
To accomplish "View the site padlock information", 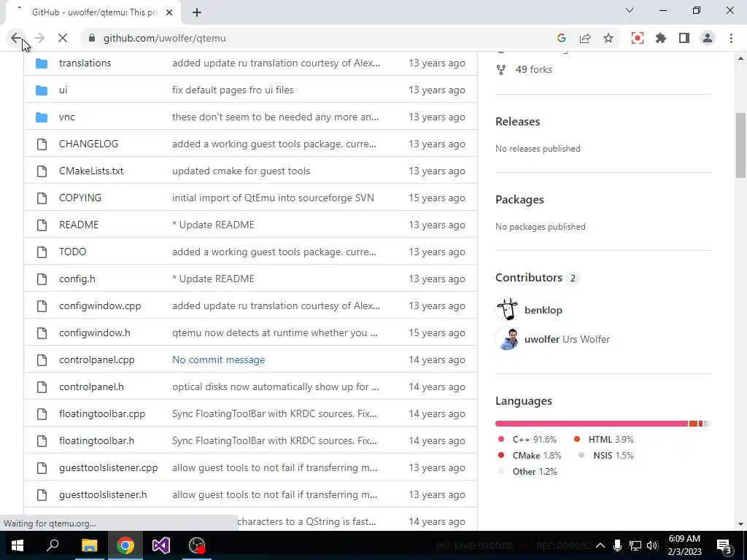I will click(92, 38).
